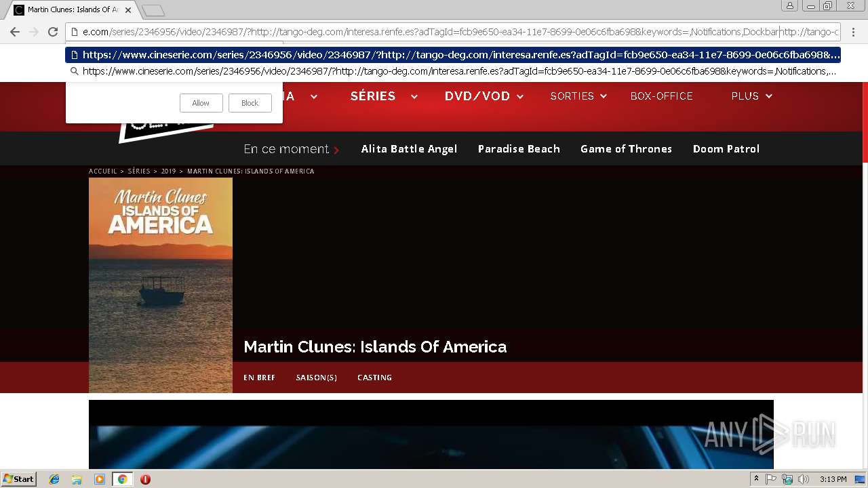Expand the DVD/VOD dropdown chevron
The image size is (868, 488).
tap(520, 97)
